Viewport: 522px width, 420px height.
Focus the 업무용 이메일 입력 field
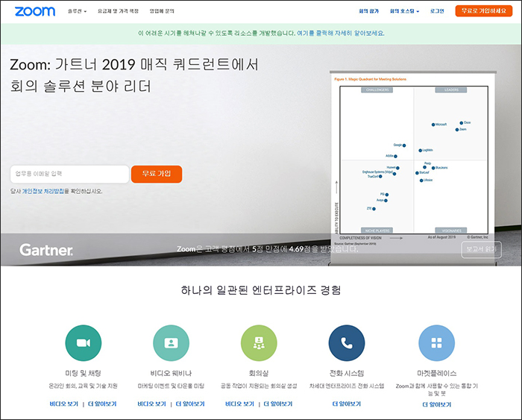pyautogui.click(x=69, y=174)
